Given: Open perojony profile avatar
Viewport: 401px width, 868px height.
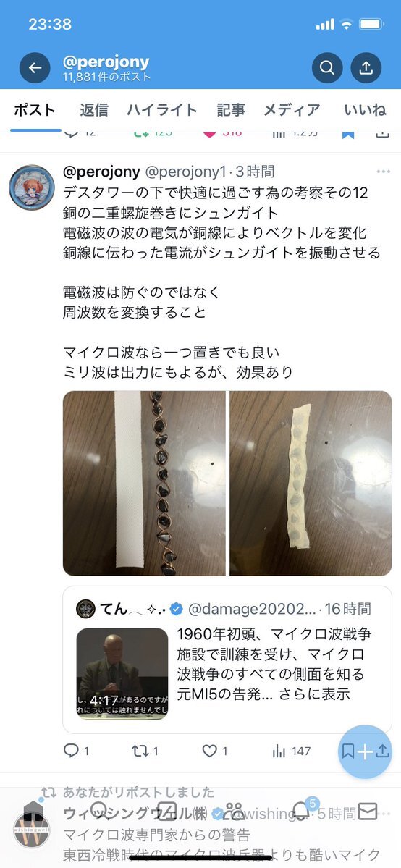Looking at the screenshot, I should [x=32, y=187].
